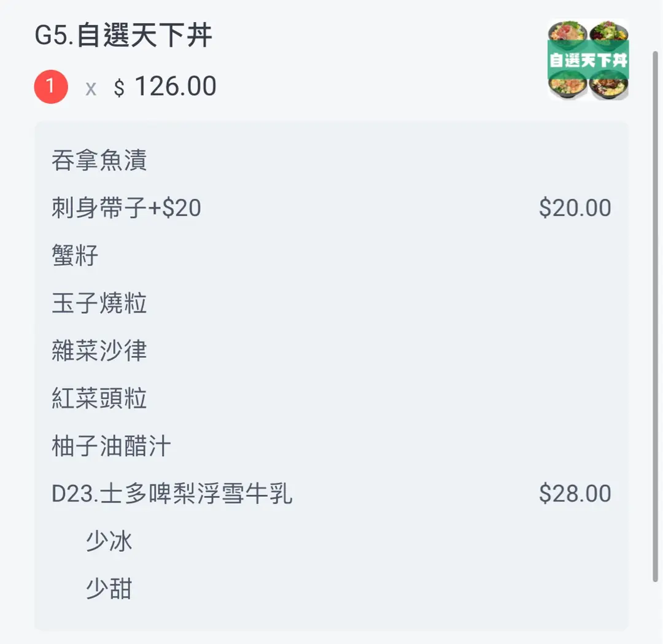The height and width of the screenshot is (644, 663).
Task: Click the 玉子燒粒 topping entry
Action: [x=99, y=303]
